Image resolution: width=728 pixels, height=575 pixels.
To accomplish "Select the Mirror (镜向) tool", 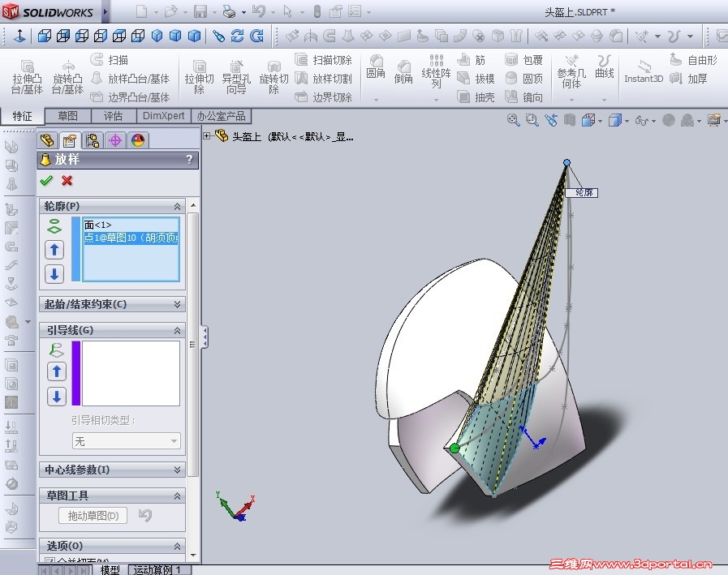I will click(523, 97).
